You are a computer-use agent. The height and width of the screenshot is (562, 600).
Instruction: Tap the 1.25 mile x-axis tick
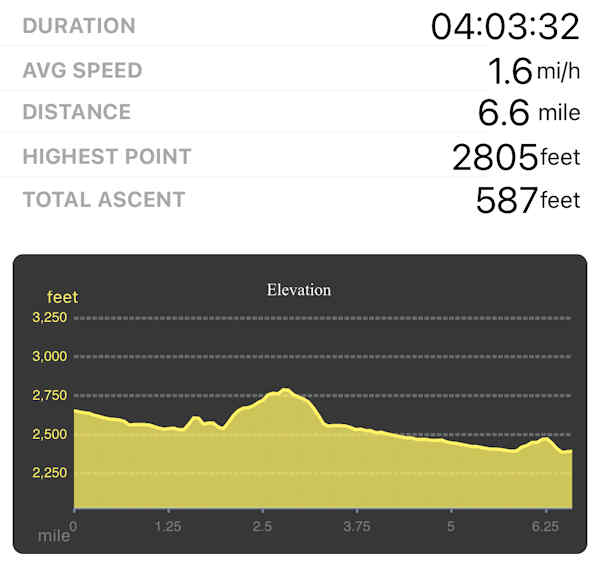(167, 526)
